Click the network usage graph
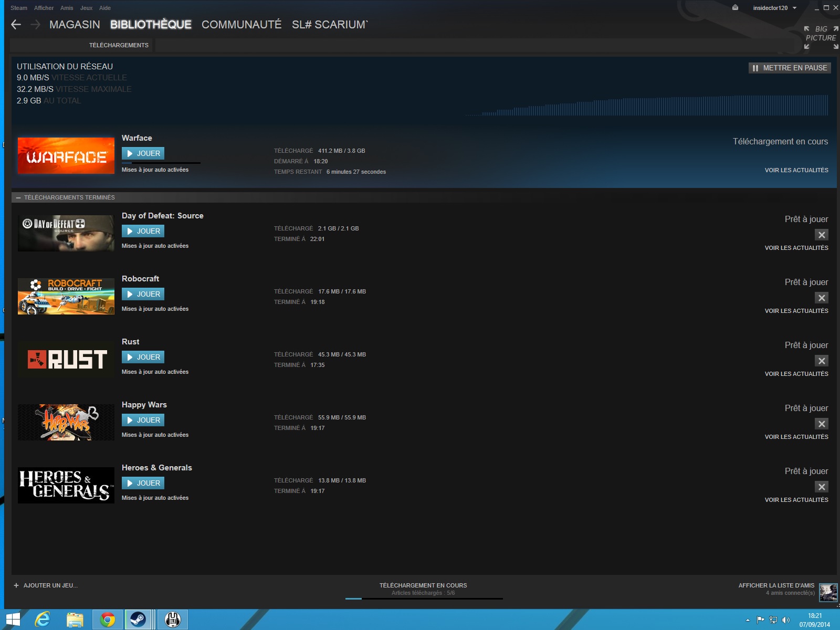840x630 pixels. click(x=647, y=105)
